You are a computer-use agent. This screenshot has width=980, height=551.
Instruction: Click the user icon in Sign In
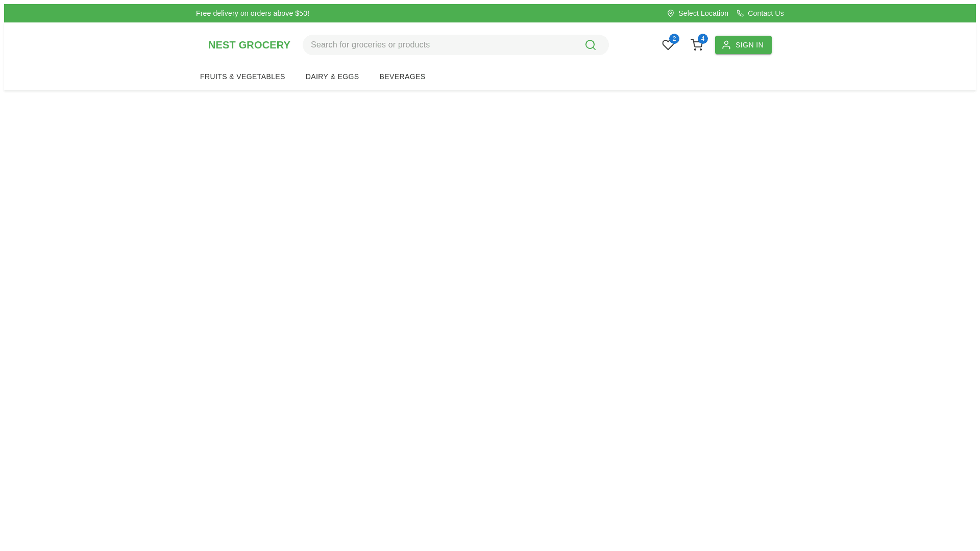(726, 45)
